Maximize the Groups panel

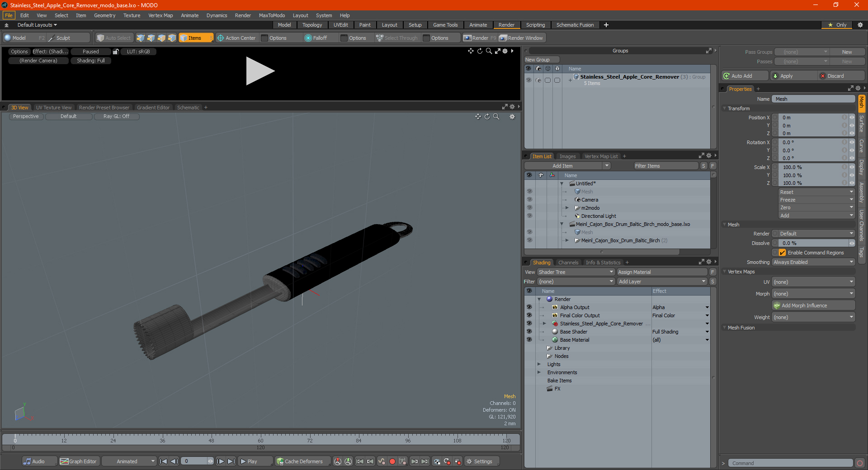point(708,51)
